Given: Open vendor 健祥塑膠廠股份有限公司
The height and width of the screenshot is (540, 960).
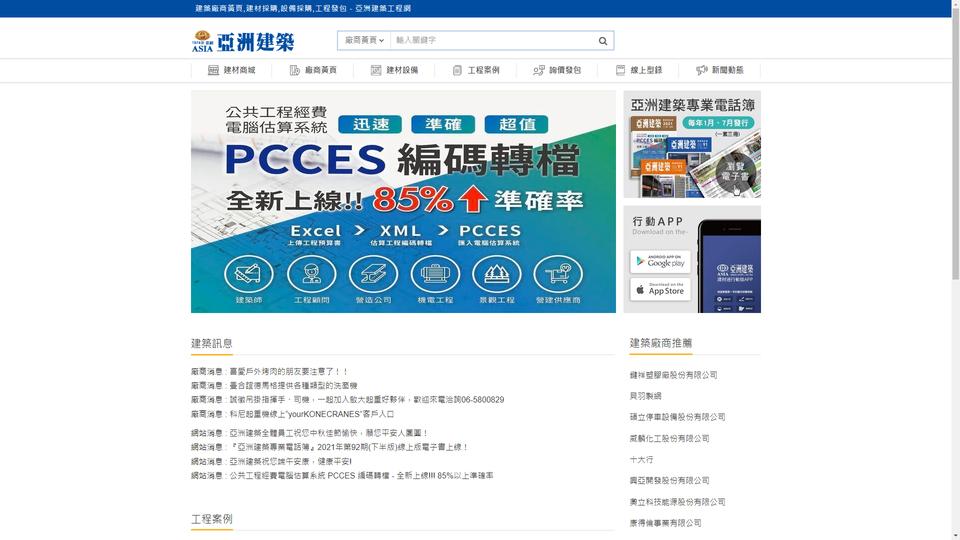Looking at the screenshot, I should point(673,375).
